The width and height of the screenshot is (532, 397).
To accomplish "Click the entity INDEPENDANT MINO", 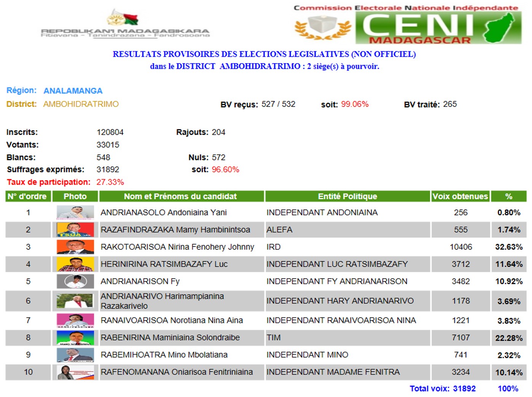I will click(307, 355).
